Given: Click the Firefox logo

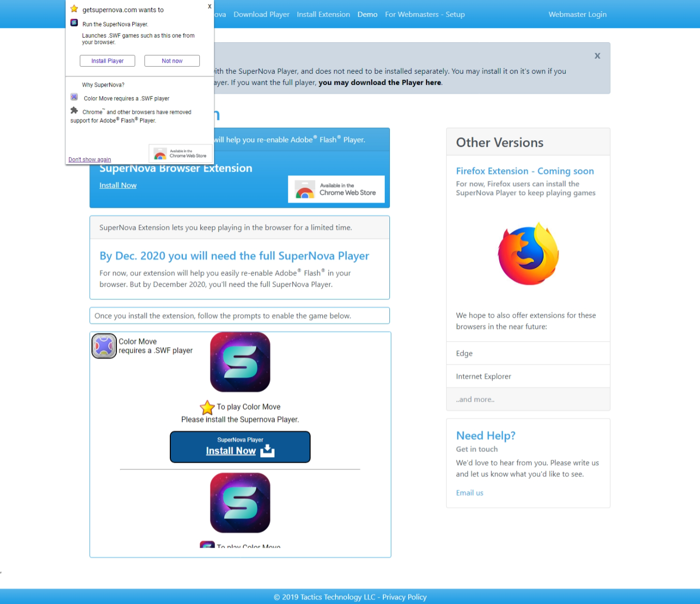Looking at the screenshot, I should [x=529, y=254].
